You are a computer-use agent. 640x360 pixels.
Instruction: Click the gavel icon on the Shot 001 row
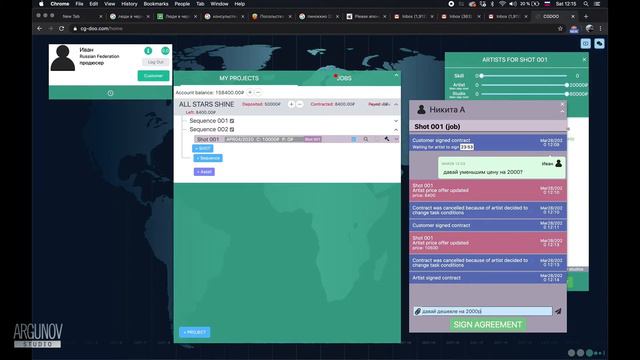[x=387, y=139]
